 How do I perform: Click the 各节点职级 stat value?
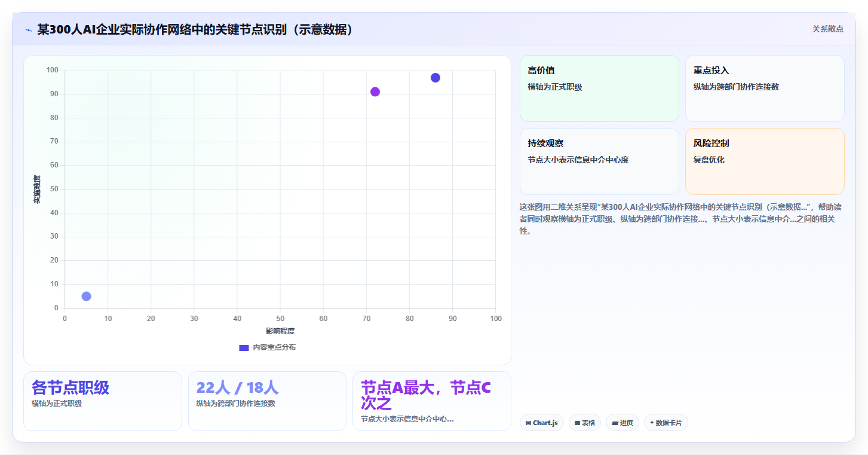[70, 387]
